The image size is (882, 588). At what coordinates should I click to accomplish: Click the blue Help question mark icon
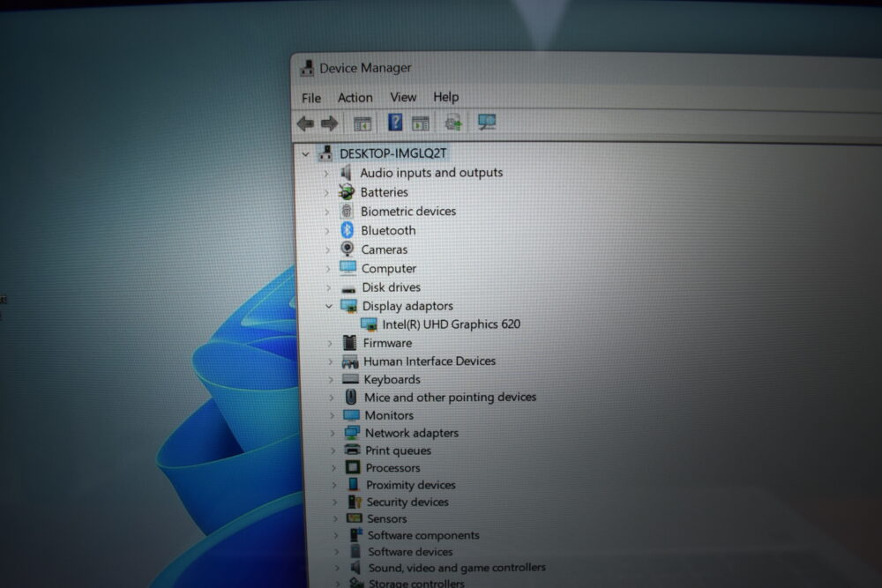[x=395, y=122]
